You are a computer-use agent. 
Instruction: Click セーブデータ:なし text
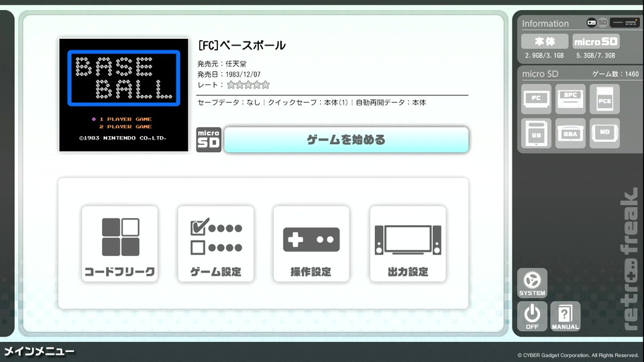coord(229,103)
